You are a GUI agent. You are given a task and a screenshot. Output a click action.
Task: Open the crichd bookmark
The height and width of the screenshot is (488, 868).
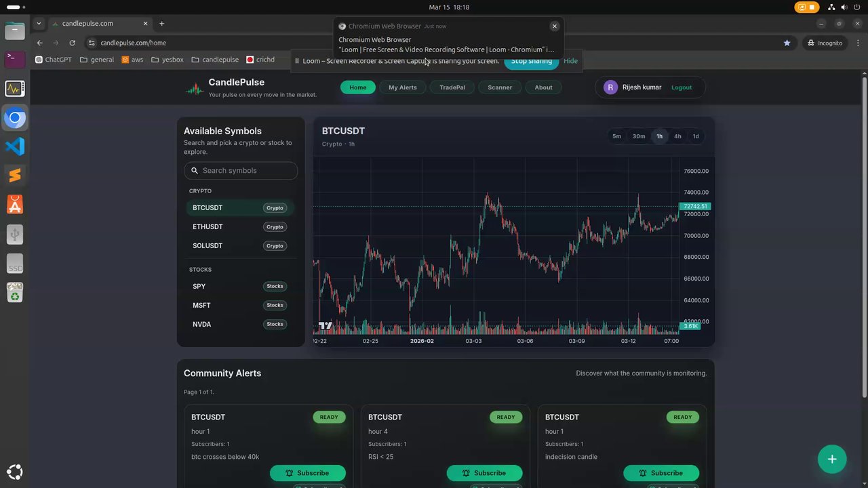tap(260, 60)
